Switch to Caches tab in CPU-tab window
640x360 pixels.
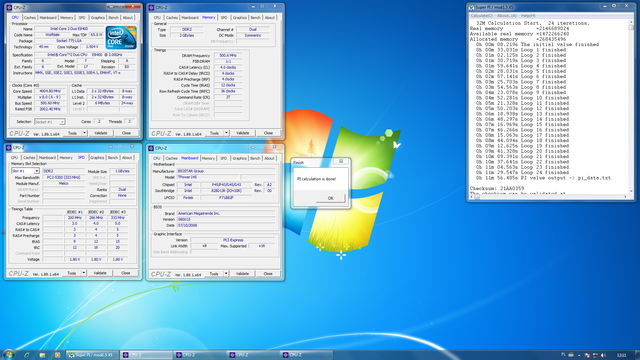(30, 18)
